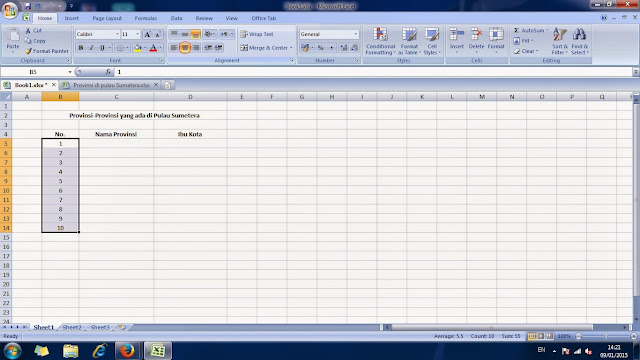Align text to the right

[196, 48]
